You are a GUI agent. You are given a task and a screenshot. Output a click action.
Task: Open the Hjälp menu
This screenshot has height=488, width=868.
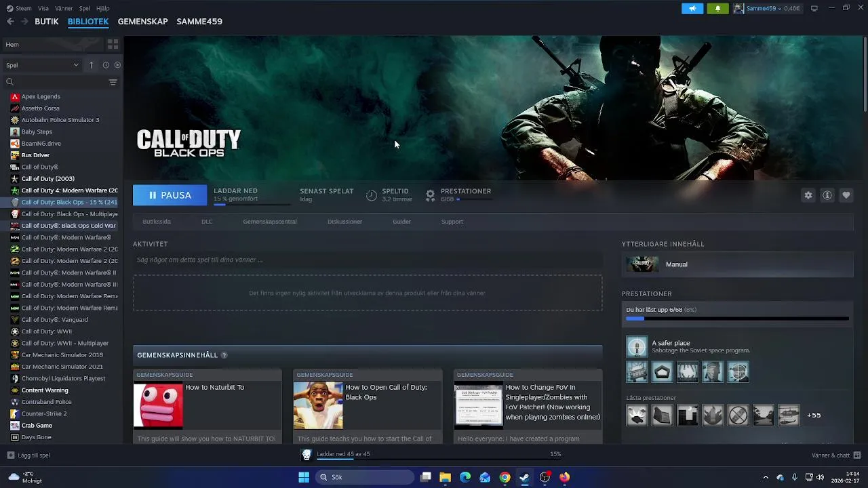coord(103,8)
